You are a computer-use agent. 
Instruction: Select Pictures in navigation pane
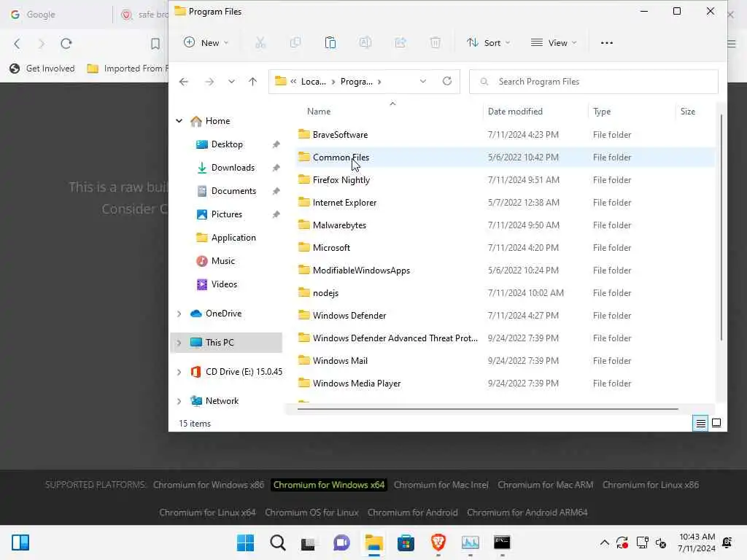pyautogui.click(x=227, y=214)
